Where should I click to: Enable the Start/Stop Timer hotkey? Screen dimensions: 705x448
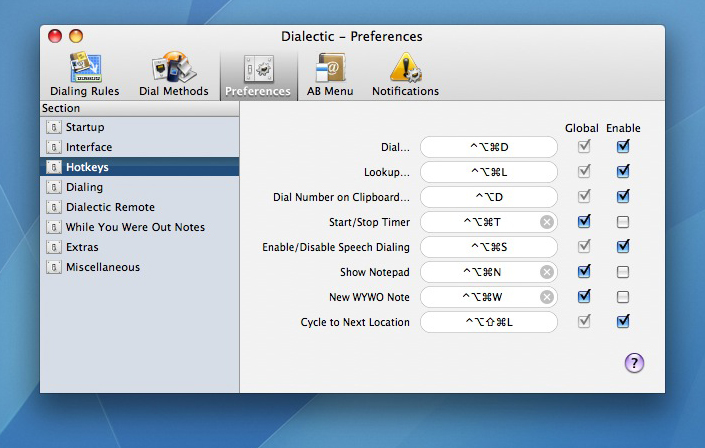(623, 222)
